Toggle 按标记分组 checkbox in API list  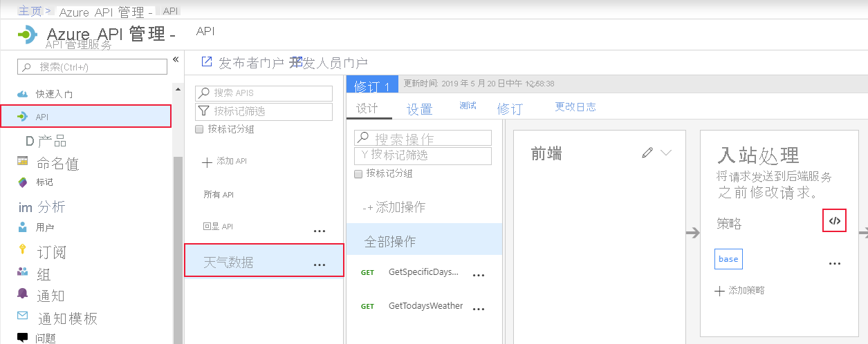click(199, 129)
